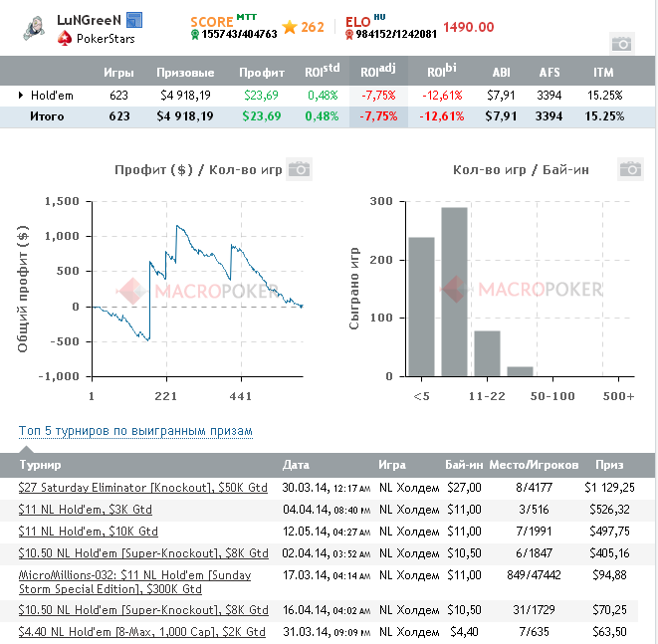This screenshot has width=658, height=644.
Task: Click the Дата column header
Action: [296, 465]
